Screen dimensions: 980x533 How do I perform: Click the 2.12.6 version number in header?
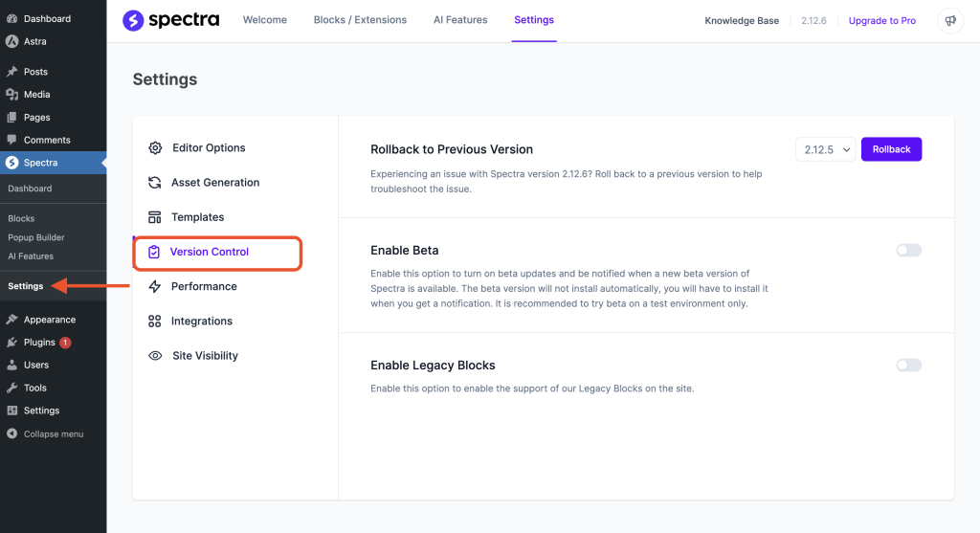pos(813,21)
